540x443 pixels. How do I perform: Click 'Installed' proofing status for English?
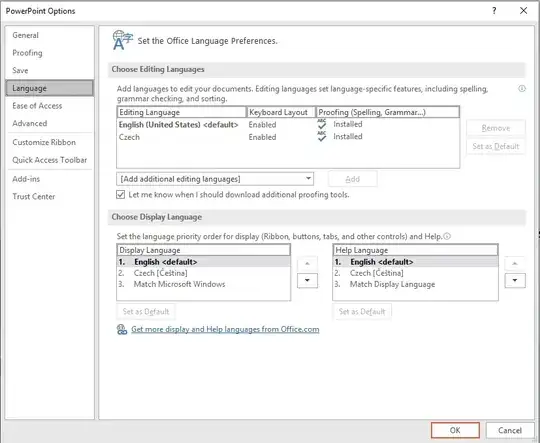348,124
